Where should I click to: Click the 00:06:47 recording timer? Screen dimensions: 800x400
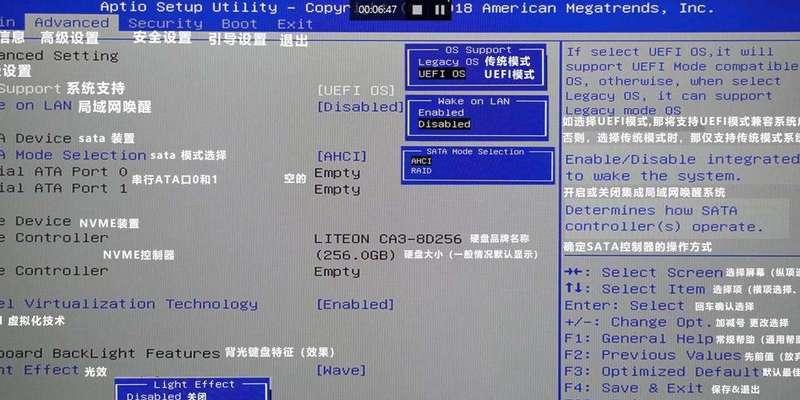[x=378, y=9]
